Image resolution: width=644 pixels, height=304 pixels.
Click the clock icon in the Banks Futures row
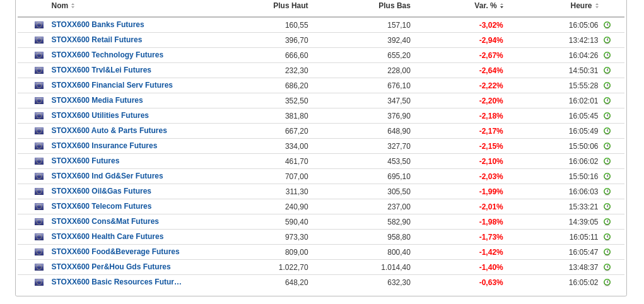(607, 25)
